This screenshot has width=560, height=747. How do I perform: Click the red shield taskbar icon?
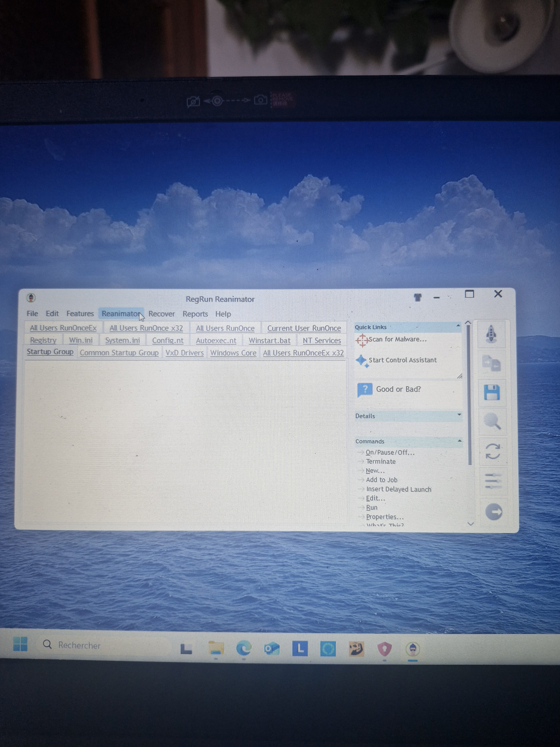pyautogui.click(x=385, y=649)
